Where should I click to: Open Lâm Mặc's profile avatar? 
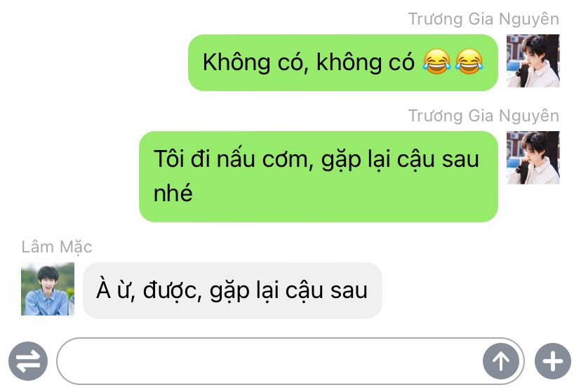click(x=48, y=289)
